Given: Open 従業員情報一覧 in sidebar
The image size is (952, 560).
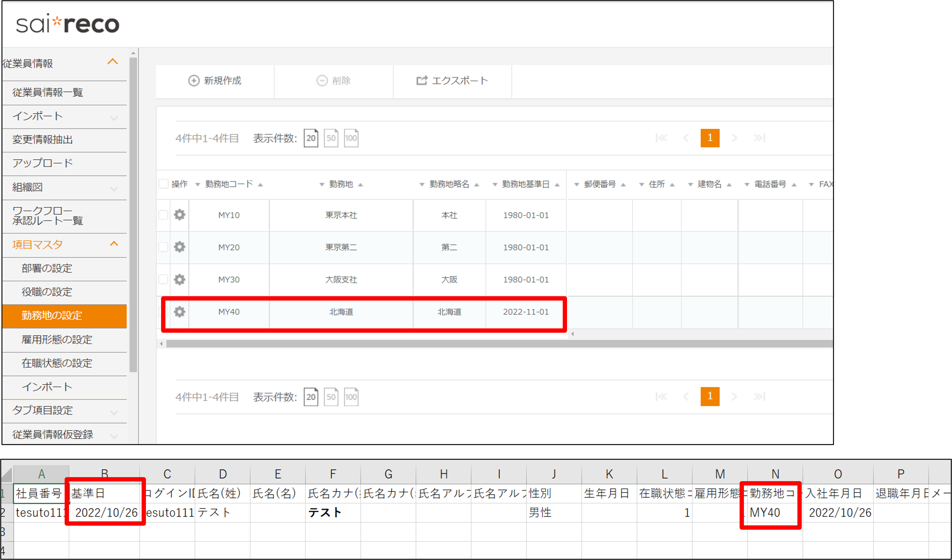Looking at the screenshot, I should point(65,92).
